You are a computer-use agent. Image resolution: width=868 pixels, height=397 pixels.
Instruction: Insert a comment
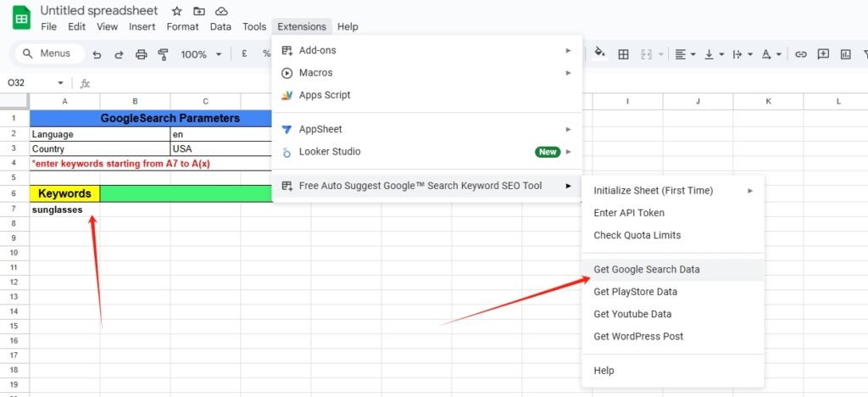click(x=823, y=54)
